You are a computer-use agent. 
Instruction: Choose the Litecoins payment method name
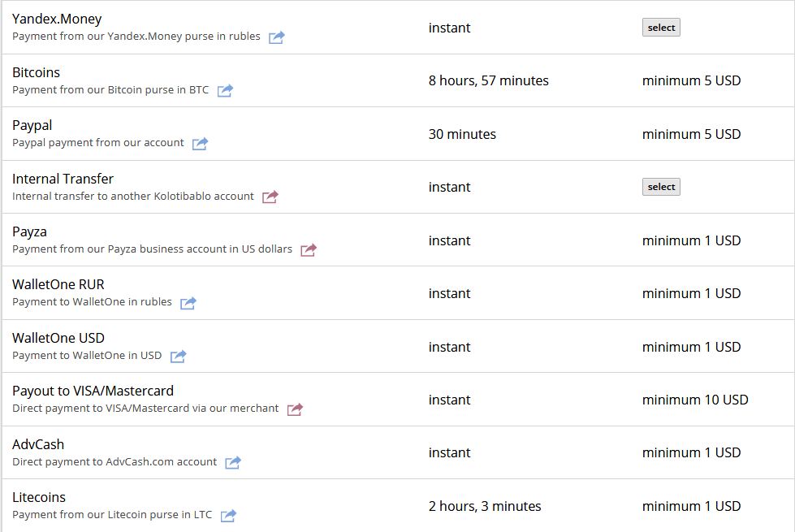(39, 497)
